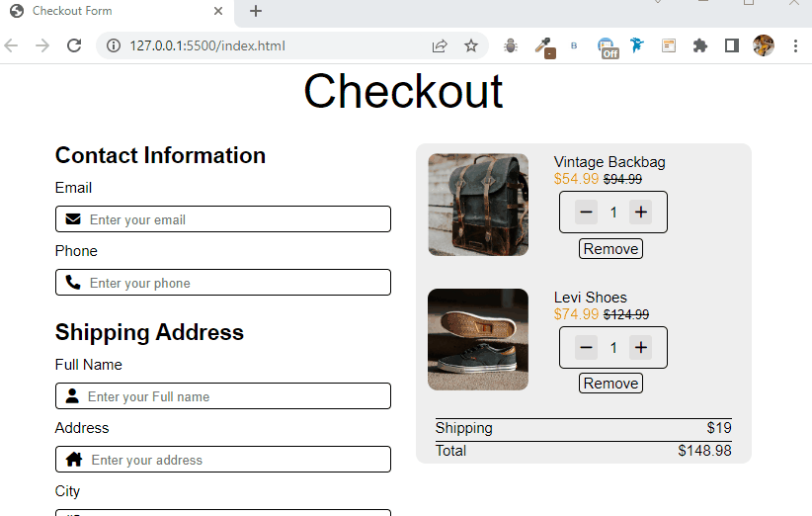Decrease Vintage Backbag quantity with minus

tap(586, 212)
